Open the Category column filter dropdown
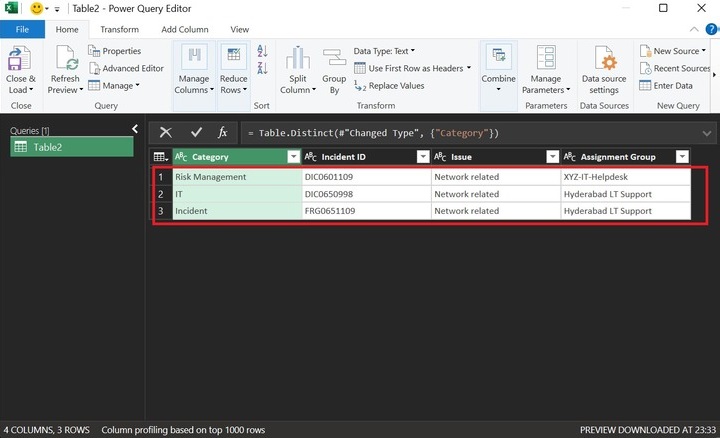 point(293,157)
